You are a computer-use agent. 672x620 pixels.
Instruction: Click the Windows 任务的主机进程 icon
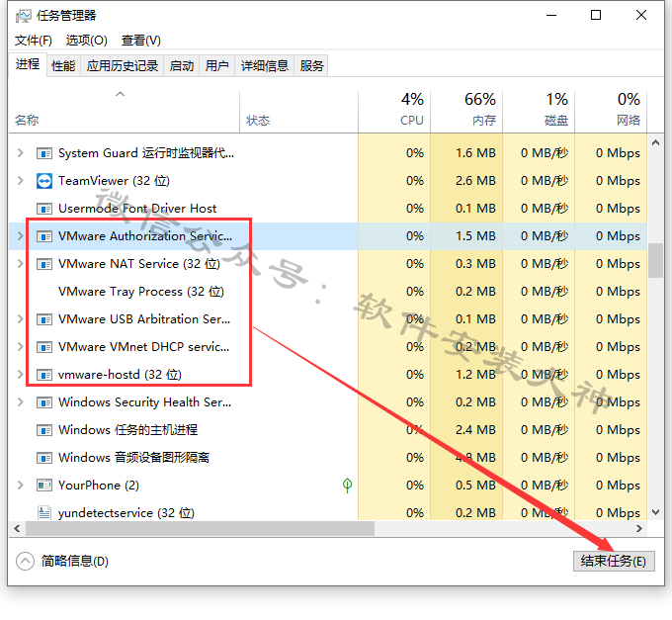[x=44, y=430]
